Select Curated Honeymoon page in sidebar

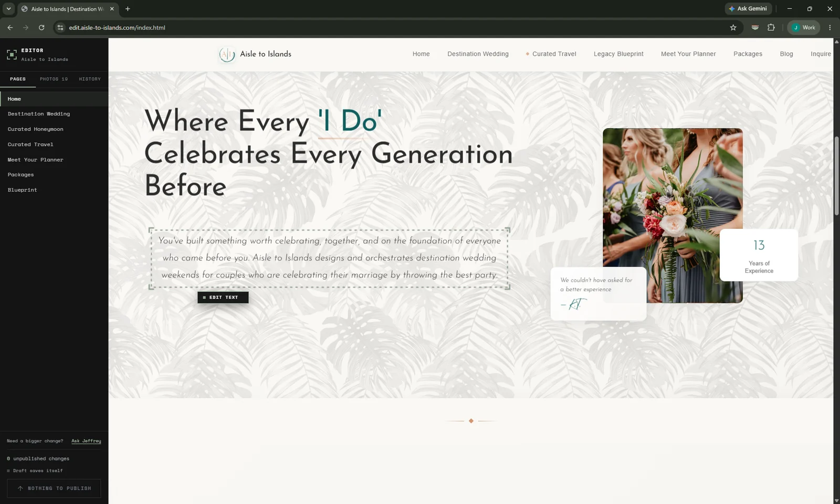point(54,129)
